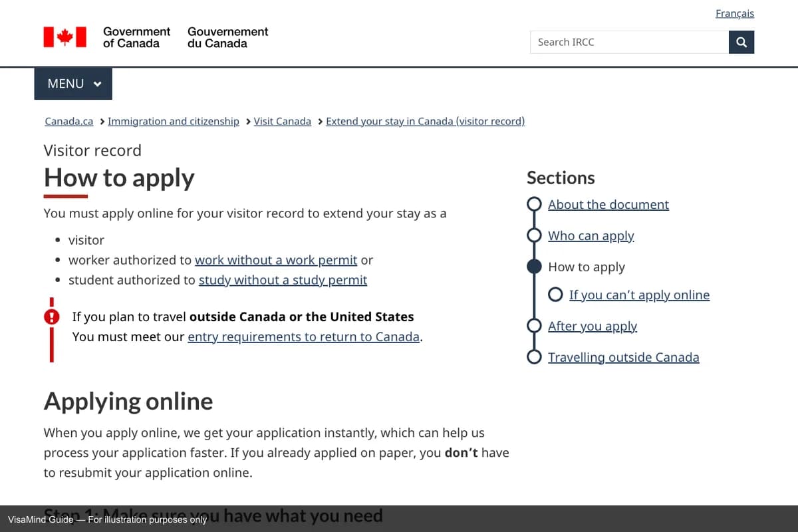The width and height of the screenshot is (798, 532).
Task: Click the red exclamation warning icon
Action: click(51, 317)
